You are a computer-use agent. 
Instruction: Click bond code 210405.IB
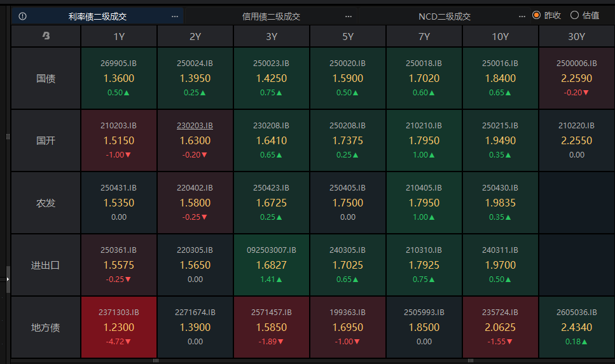[x=424, y=187]
